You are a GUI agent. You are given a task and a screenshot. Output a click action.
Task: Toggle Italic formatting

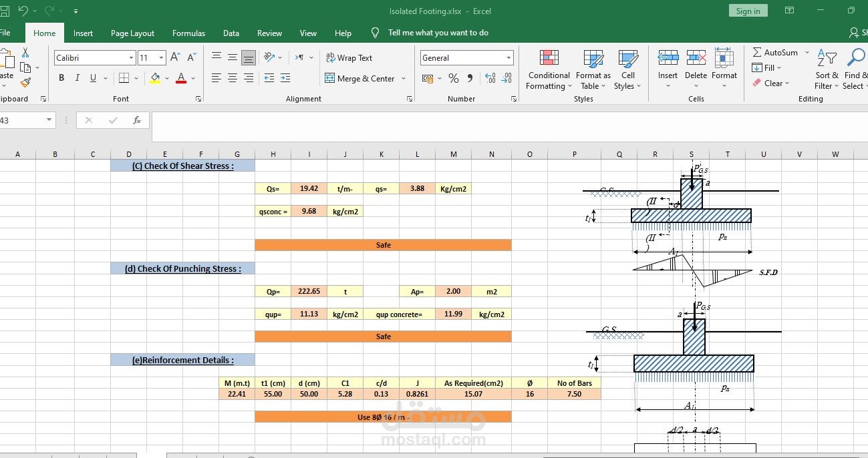pyautogui.click(x=77, y=78)
